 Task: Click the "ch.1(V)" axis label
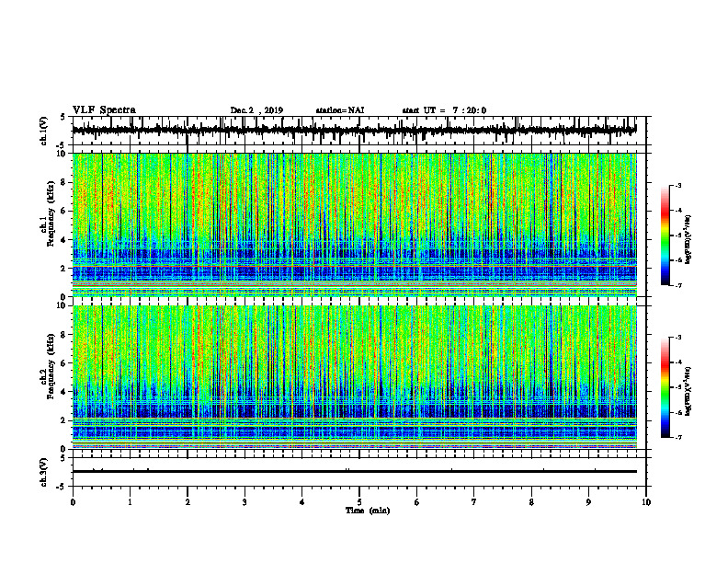point(44,131)
